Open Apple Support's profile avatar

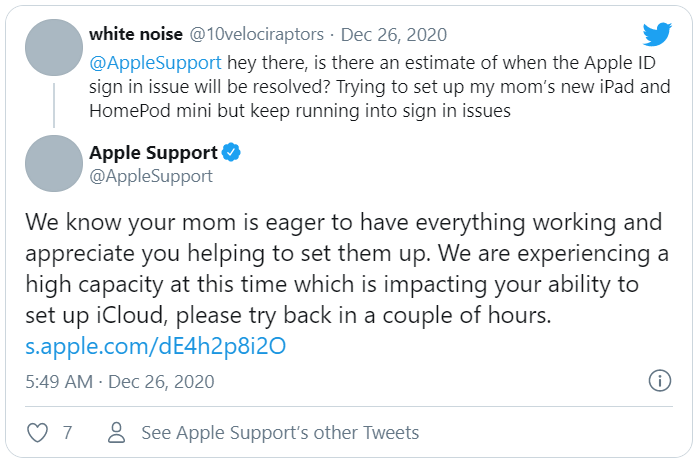pyautogui.click(x=49, y=160)
